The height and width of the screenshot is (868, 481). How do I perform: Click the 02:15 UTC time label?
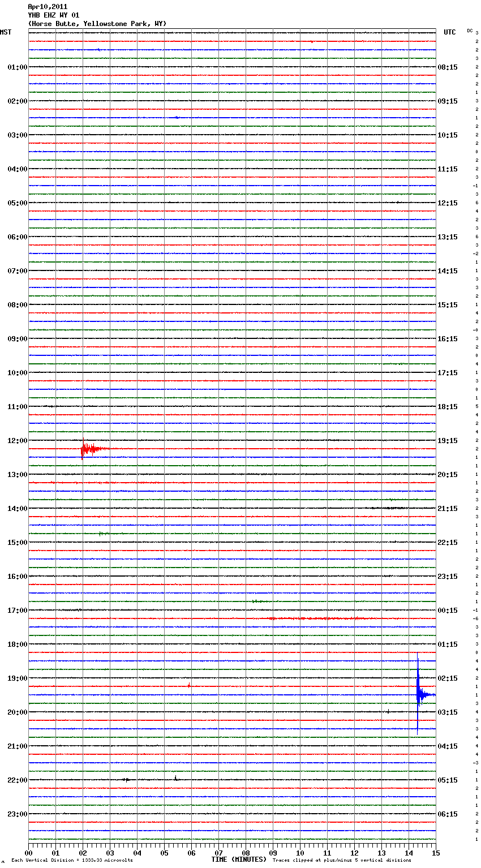(x=448, y=678)
